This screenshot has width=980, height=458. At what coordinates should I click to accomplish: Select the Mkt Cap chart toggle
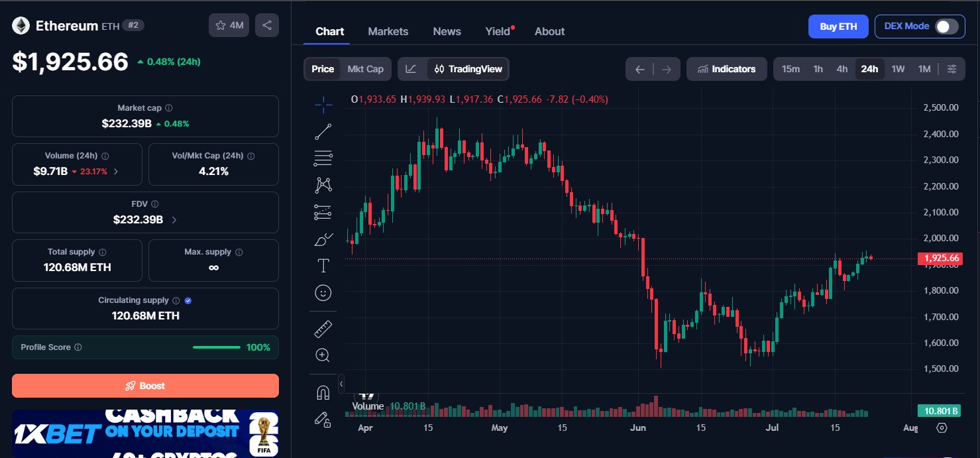click(366, 69)
